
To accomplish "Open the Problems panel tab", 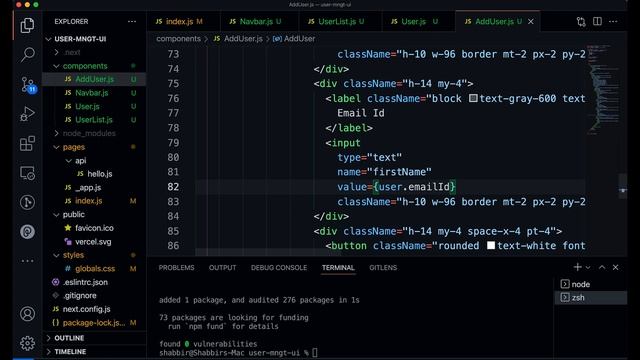I will pyautogui.click(x=176, y=268).
